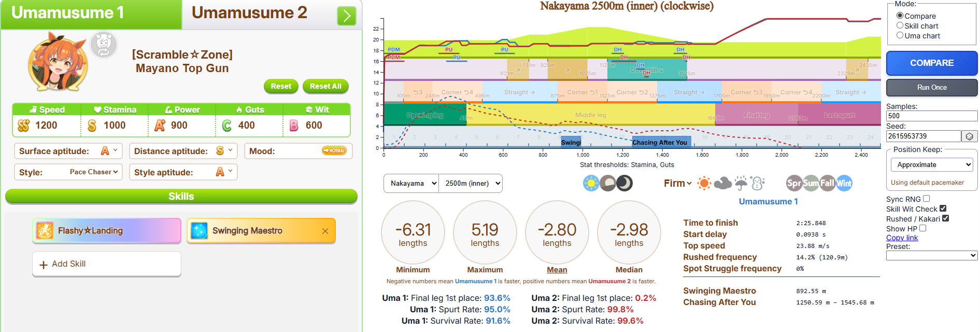
Task: Select night crescent moon icon
Action: pos(624,183)
